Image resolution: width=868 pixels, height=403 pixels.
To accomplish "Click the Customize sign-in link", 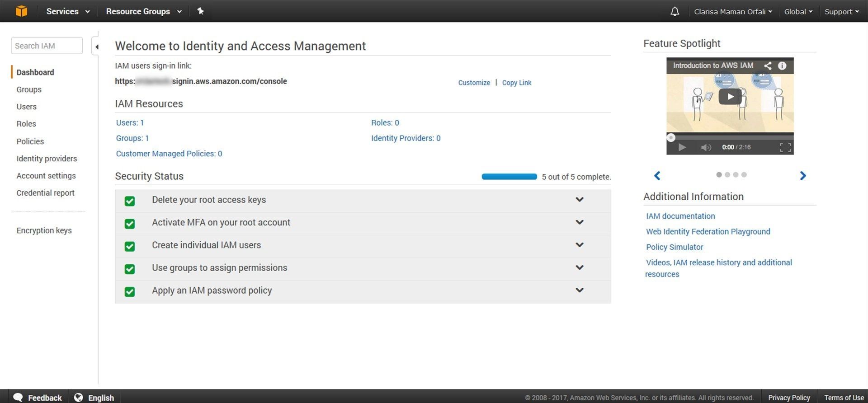I will click(x=474, y=83).
